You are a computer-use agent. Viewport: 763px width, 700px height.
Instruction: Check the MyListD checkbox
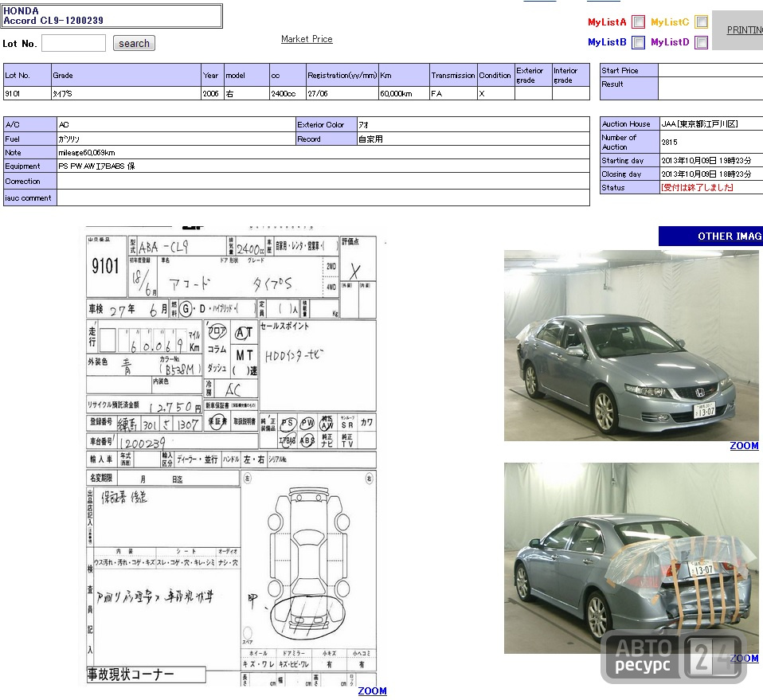coord(701,42)
